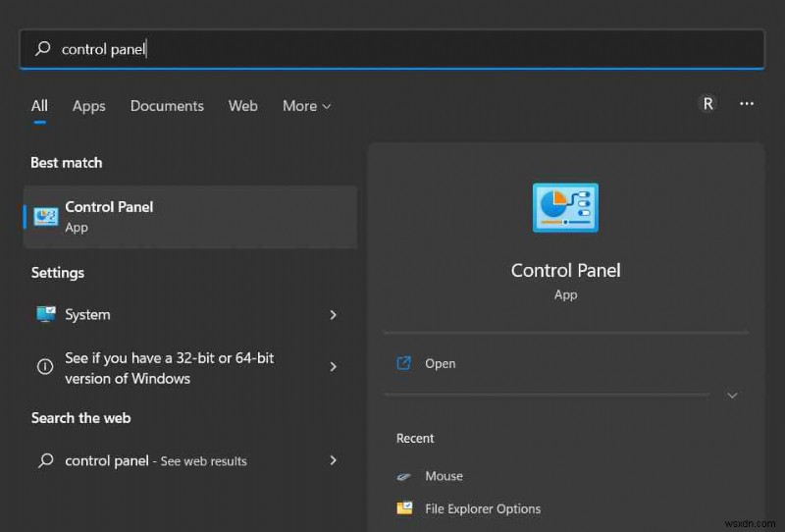Switch to the Web tab
This screenshot has height=532, width=785.
[x=242, y=106]
